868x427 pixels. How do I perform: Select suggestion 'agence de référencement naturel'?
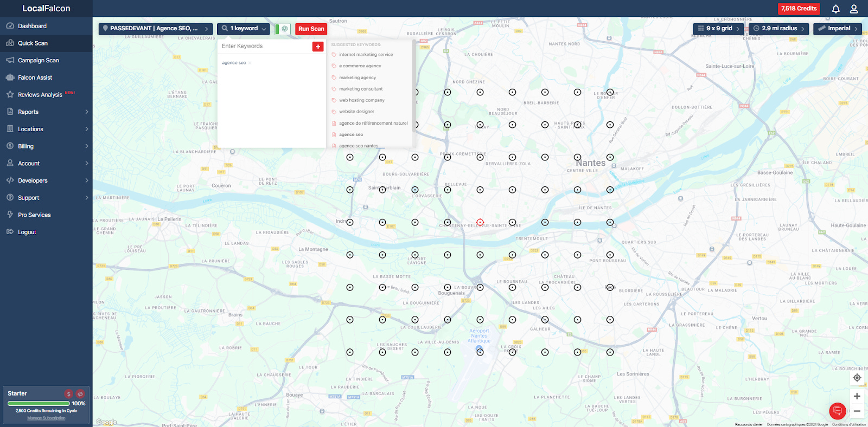tap(373, 123)
